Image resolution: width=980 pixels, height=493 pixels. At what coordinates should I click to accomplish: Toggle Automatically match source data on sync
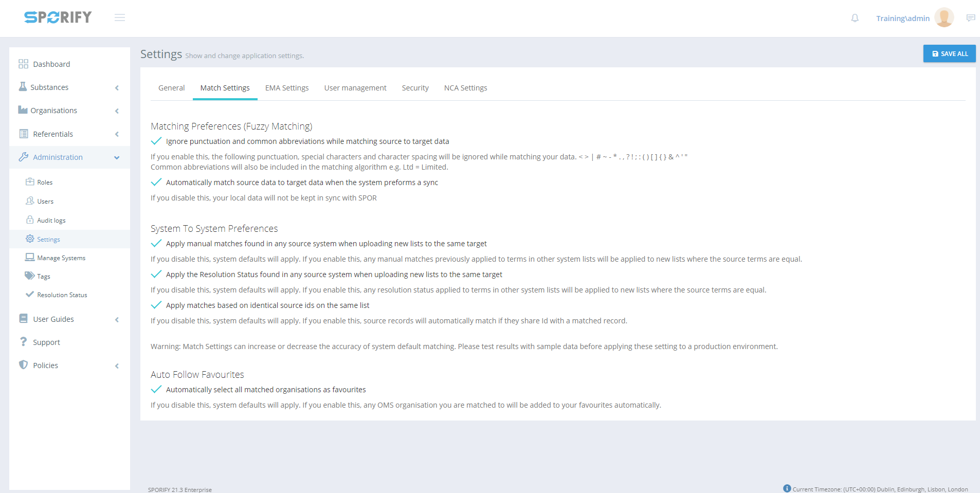click(156, 182)
